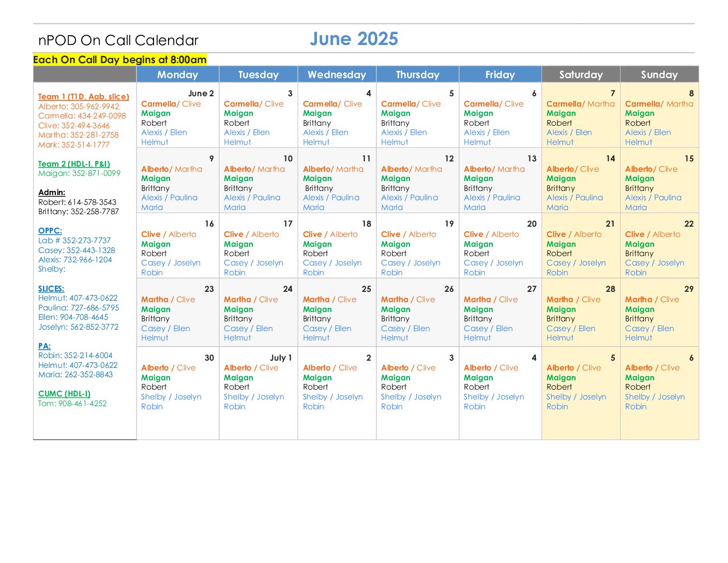Open the Team 2 (HDL-I, P&I) heading
This screenshot has width=728, height=563.
click(x=74, y=164)
